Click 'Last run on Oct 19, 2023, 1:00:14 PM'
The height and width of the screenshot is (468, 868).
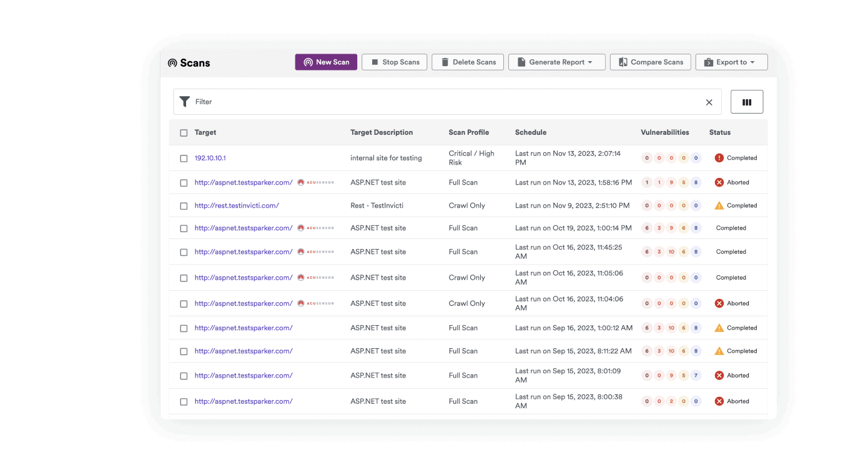click(573, 228)
